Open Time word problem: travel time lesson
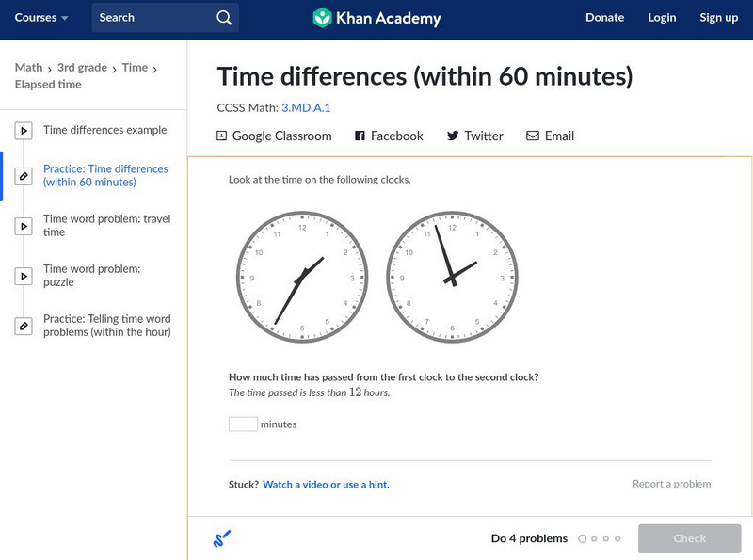Image resolution: width=753 pixels, height=560 pixels. pos(106,225)
